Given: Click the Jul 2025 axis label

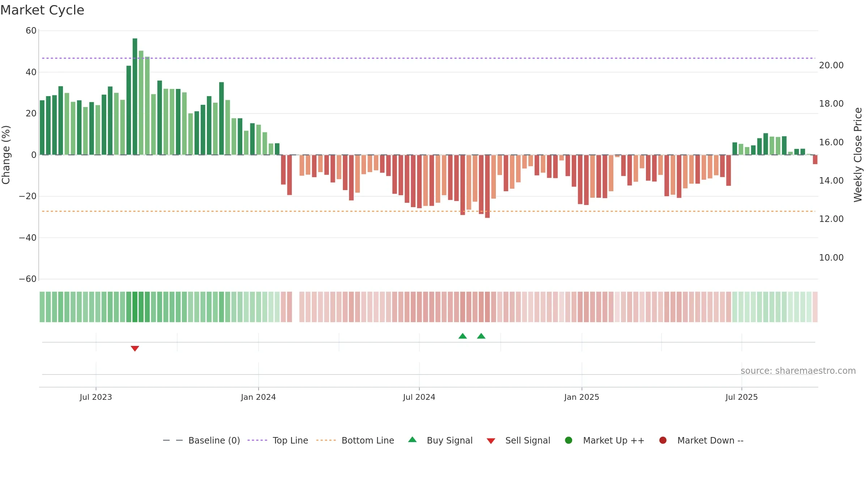Looking at the screenshot, I should coord(741,397).
